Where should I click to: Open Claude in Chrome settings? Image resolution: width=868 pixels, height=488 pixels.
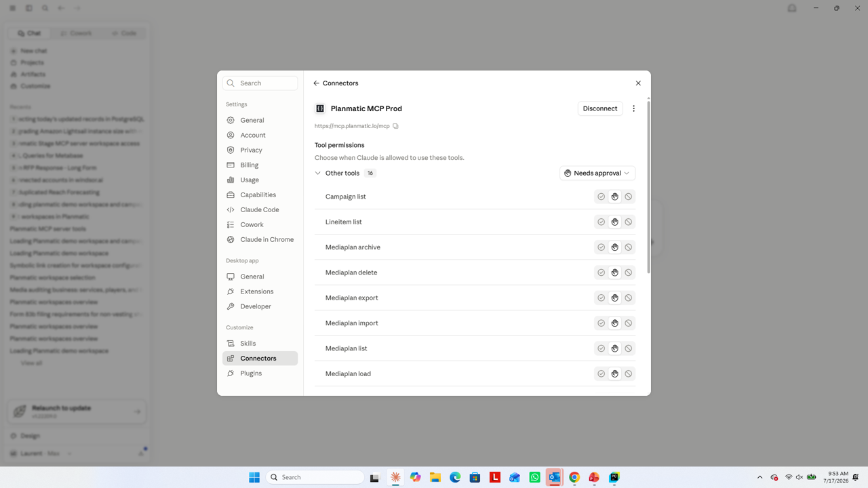pyautogui.click(x=260, y=239)
